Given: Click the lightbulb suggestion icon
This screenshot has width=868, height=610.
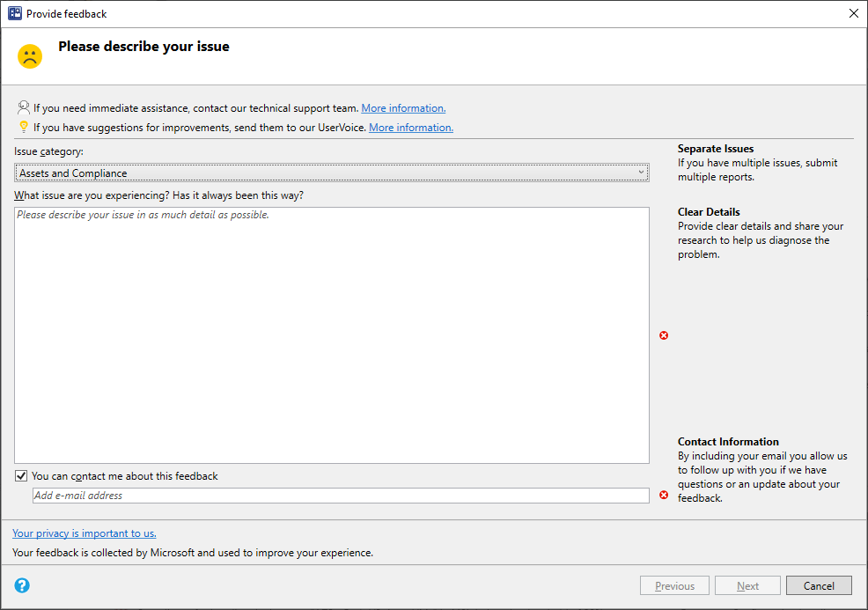Looking at the screenshot, I should click(x=23, y=127).
